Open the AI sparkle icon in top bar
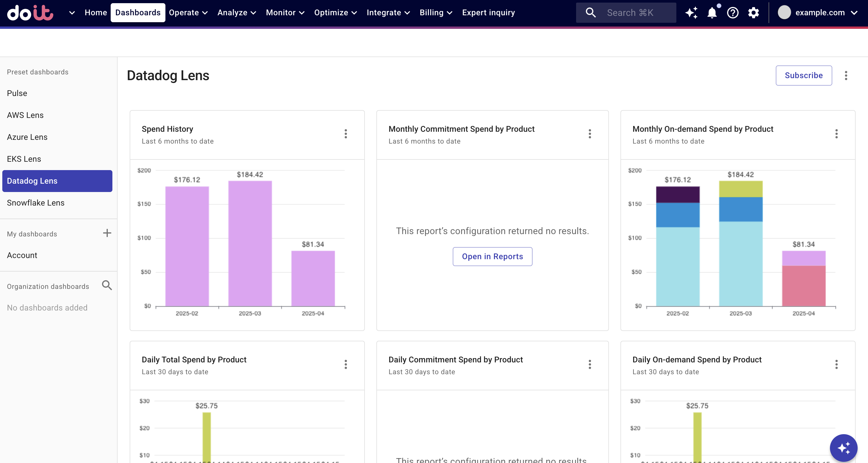The width and height of the screenshot is (868, 463). pyautogui.click(x=691, y=13)
